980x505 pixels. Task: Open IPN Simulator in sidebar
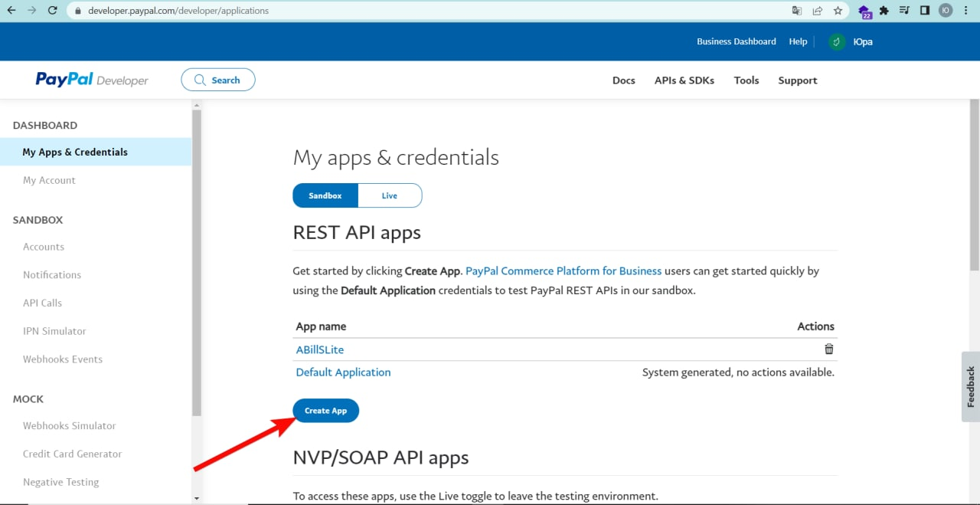(x=54, y=331)
